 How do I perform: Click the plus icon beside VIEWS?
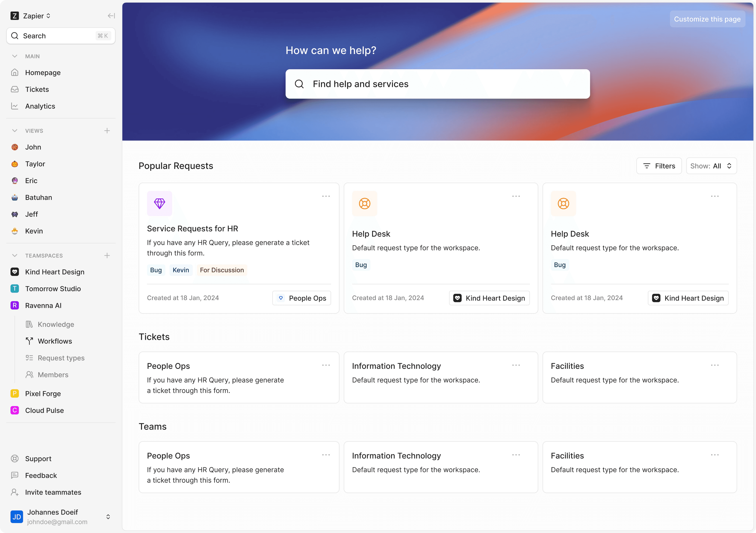107,131
